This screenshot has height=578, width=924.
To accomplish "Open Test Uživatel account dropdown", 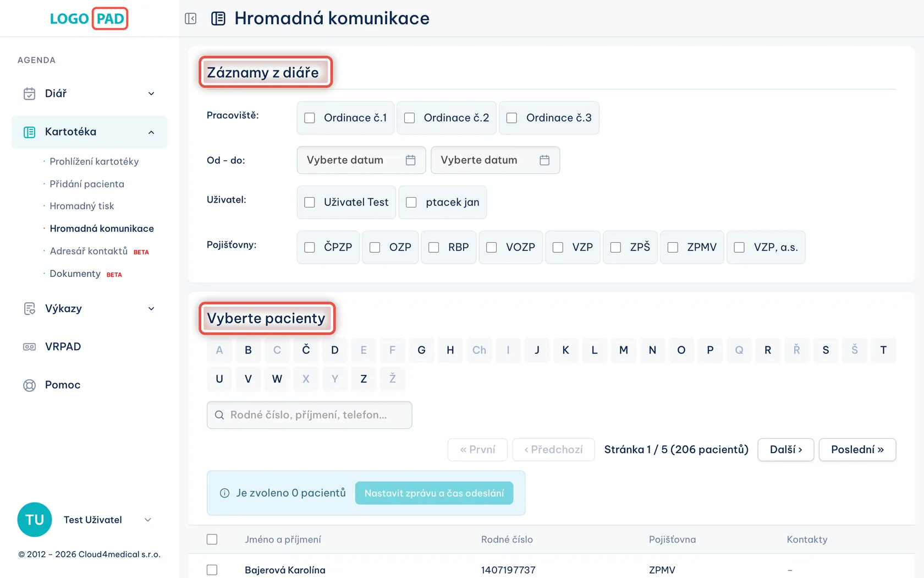I will click(x=147, y=520).
